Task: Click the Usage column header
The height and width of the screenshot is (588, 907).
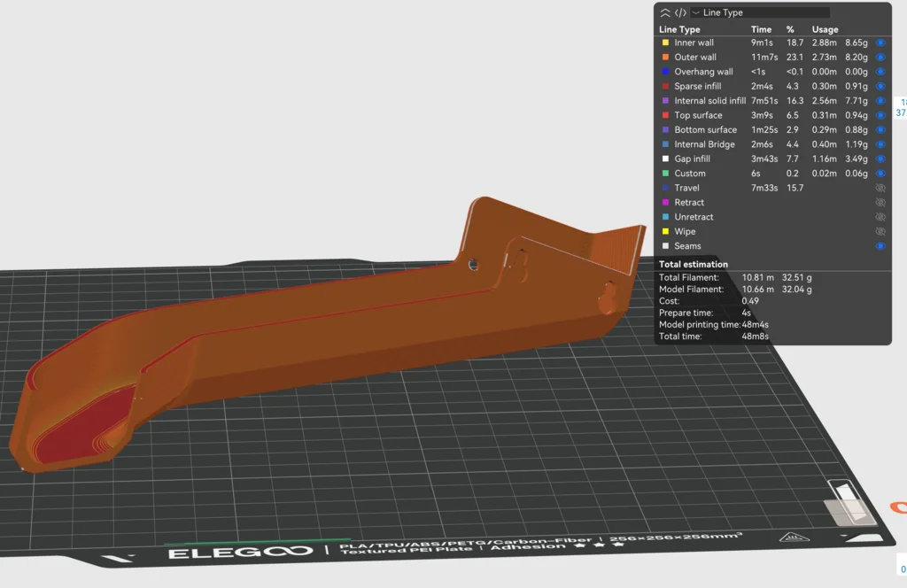Action: pos(825,29)
